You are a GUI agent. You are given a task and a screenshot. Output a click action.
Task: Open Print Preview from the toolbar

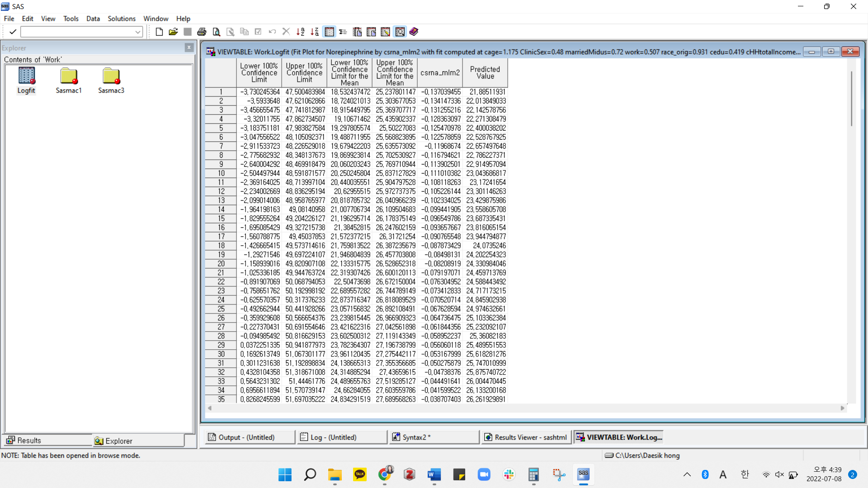click(x=216, y=32)
